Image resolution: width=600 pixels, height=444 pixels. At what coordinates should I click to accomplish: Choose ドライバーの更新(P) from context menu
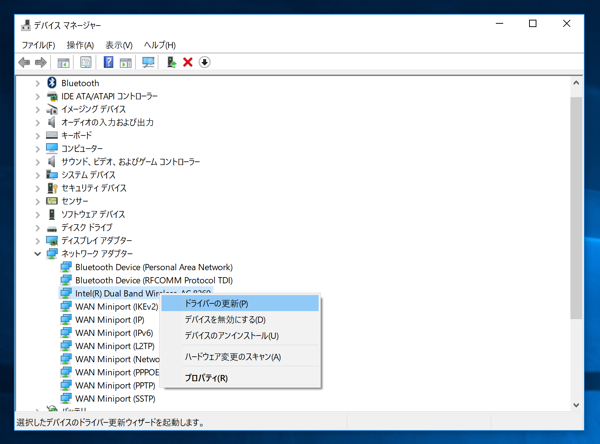[x=240, y=304]
